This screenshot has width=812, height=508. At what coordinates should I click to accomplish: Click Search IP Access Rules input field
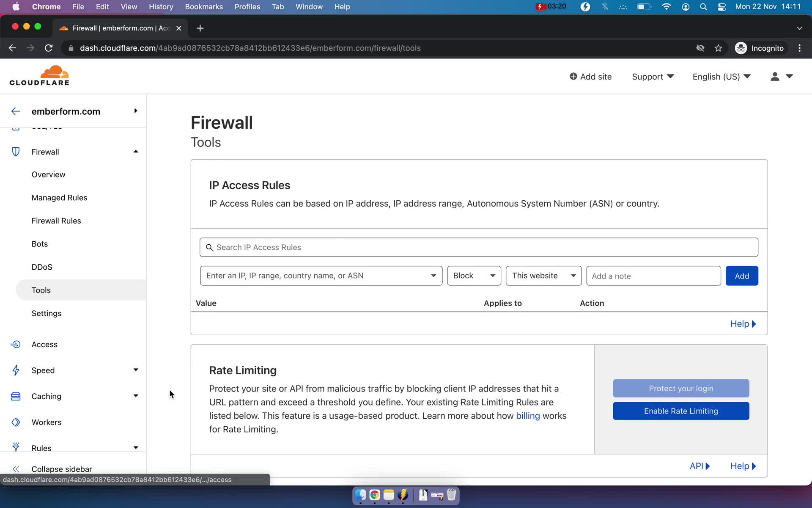point(479,247)
